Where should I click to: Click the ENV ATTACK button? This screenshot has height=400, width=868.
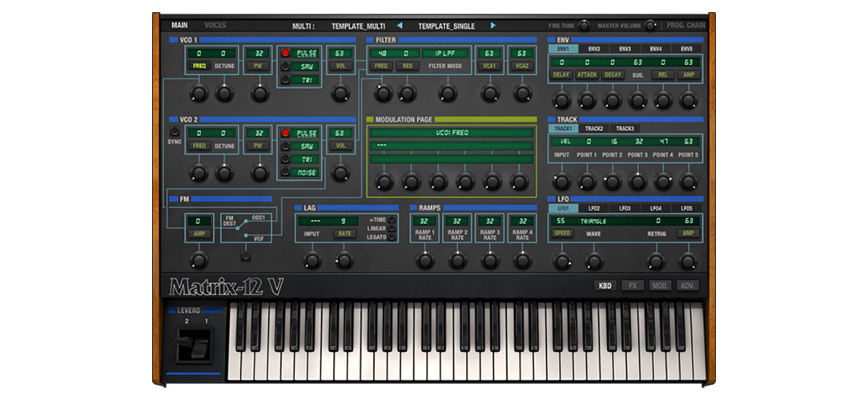coord(587,74)
